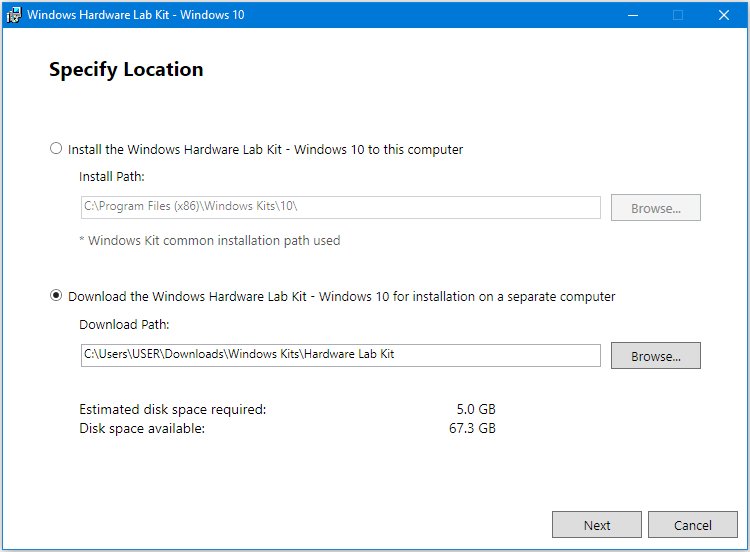Image resolution: width=750 pixels, height=552 pixels.
Task: Click Disk space available label
Action: point(142,428)
